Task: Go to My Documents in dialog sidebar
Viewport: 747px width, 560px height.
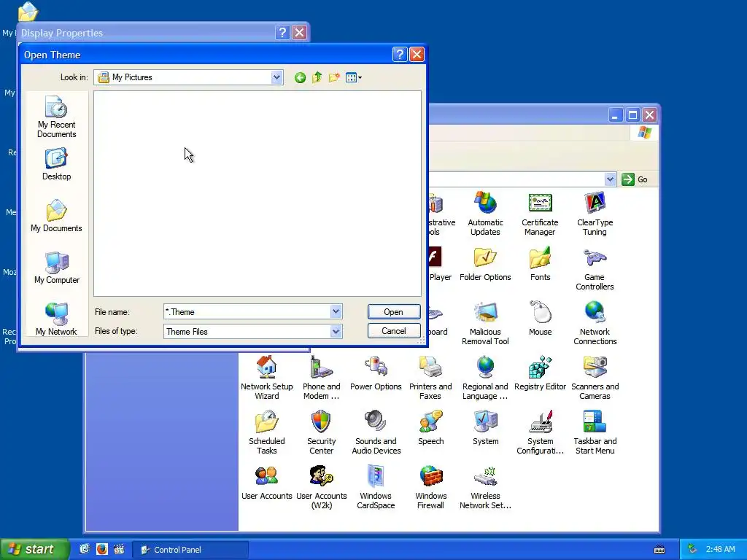Action: tap(56, 216)
